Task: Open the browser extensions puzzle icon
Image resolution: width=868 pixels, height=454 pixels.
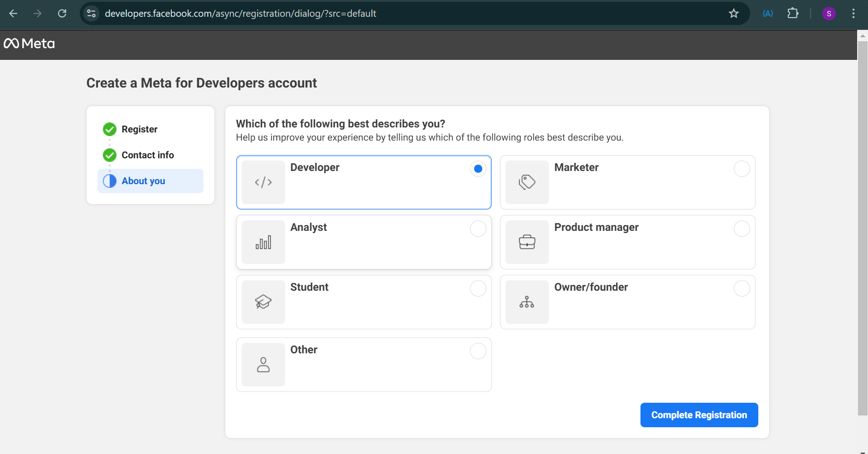Action: (x=793, y=13)
